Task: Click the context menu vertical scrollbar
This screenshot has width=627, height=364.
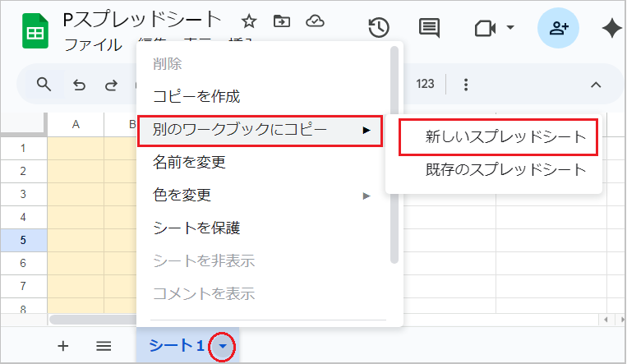Action: pyautogui.click(x=394, y=156)
